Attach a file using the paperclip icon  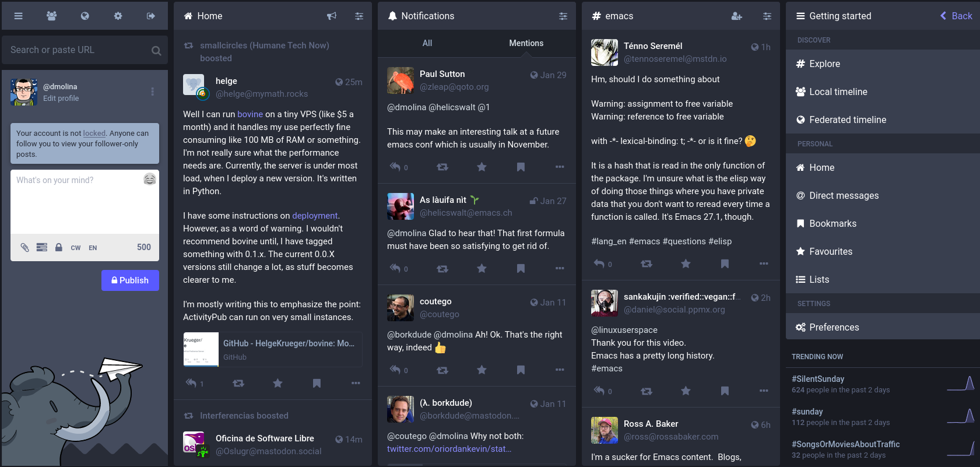(x=24, y=247)
